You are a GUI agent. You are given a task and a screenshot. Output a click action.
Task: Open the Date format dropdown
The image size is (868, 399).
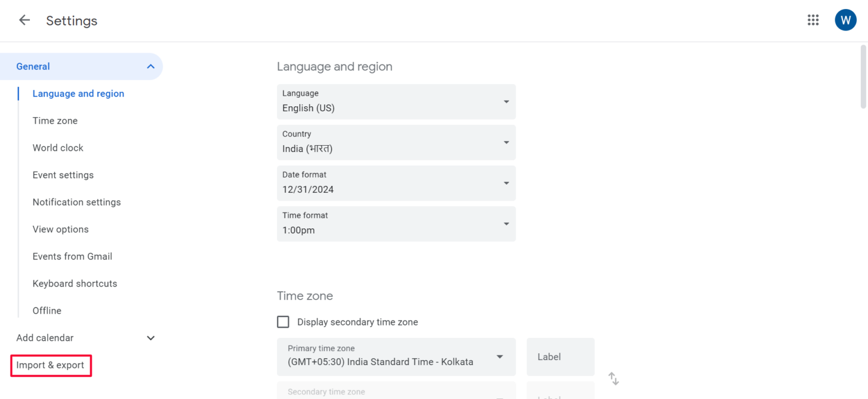pos(396,183)
